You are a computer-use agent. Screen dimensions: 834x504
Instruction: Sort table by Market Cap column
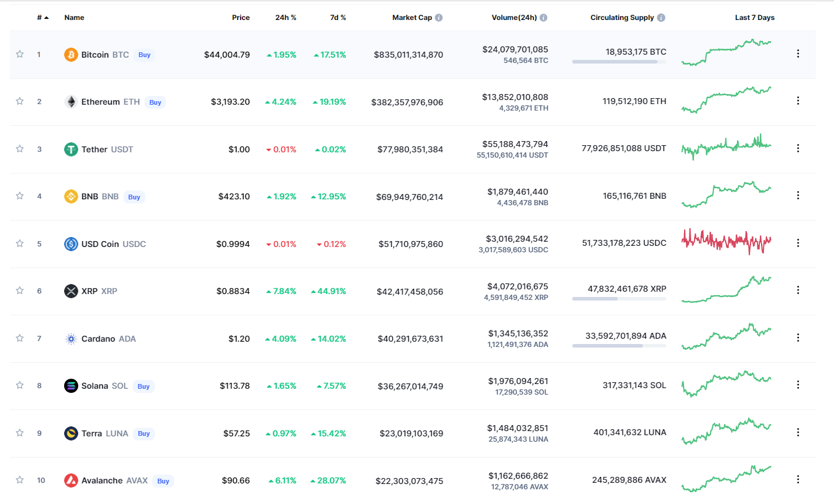point(413,17)
